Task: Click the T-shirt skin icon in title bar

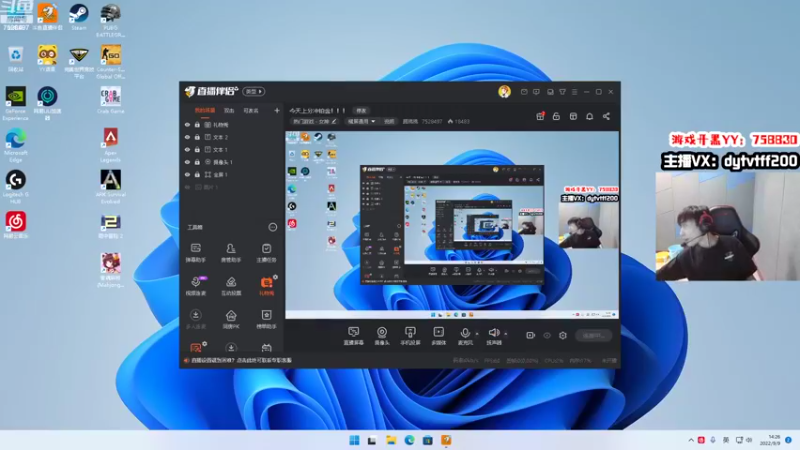Action: 562,92
